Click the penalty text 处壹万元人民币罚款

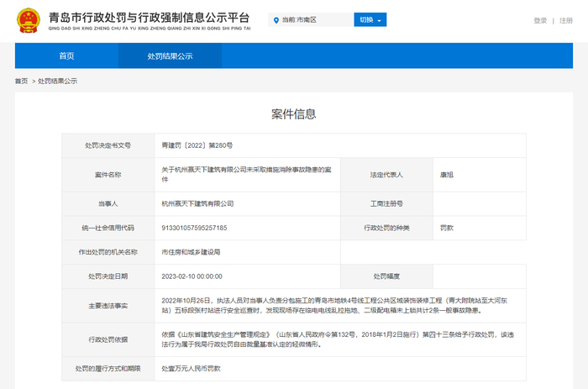(191, 369)
